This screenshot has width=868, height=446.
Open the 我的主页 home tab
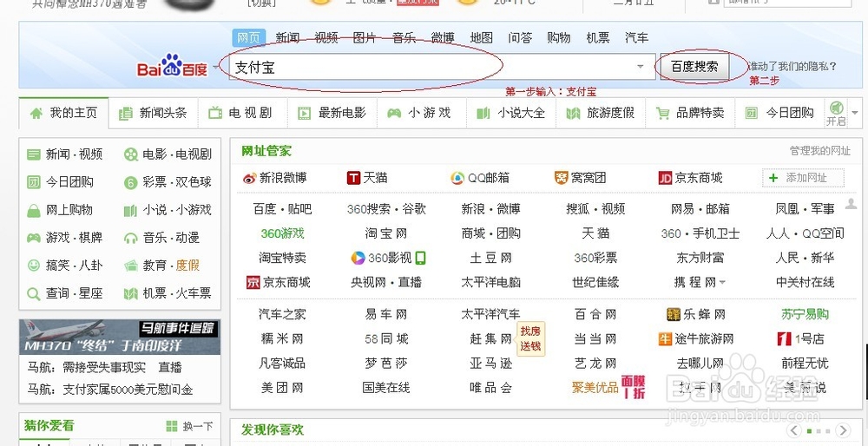pyautogui.click(x=63, y=113)
